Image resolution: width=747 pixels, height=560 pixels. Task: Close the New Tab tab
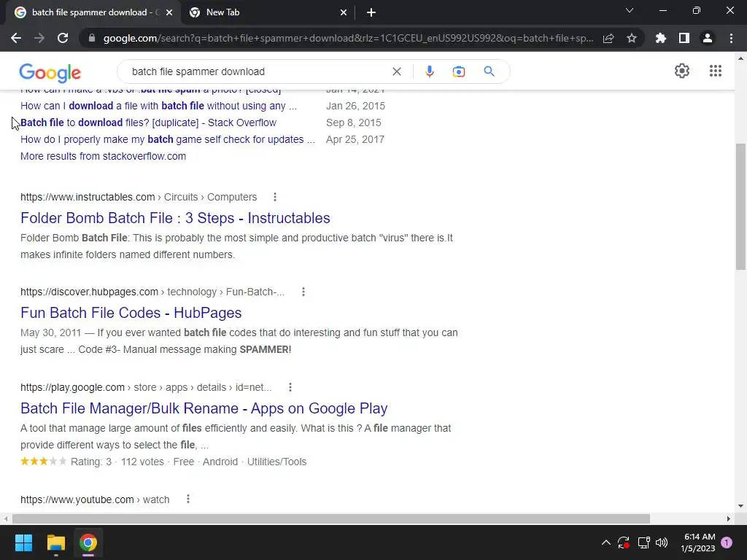pyautogui.click(x=344, y=12)
